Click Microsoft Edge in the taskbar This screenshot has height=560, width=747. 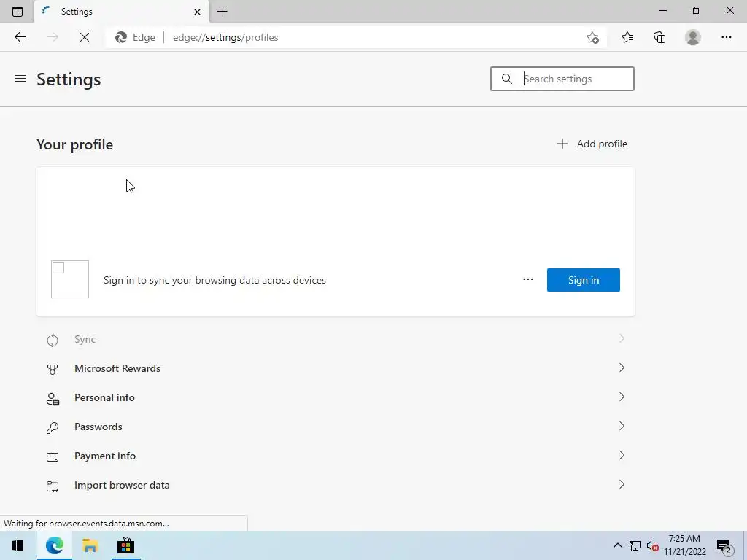point(55,545)
